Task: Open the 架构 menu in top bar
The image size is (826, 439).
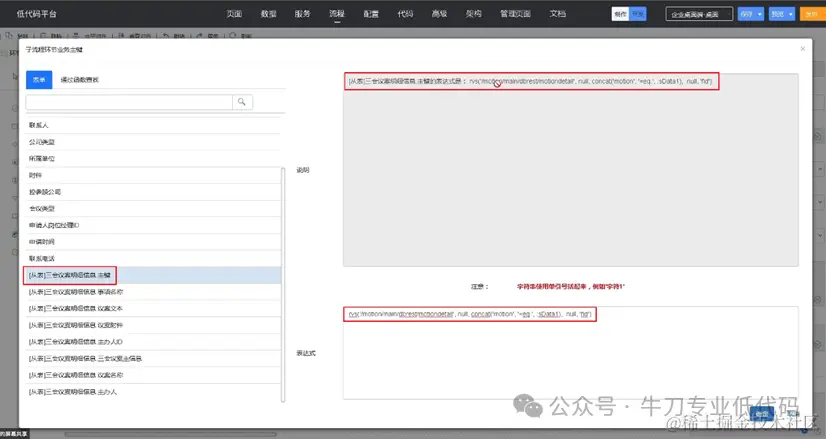Action: point(474,14)
